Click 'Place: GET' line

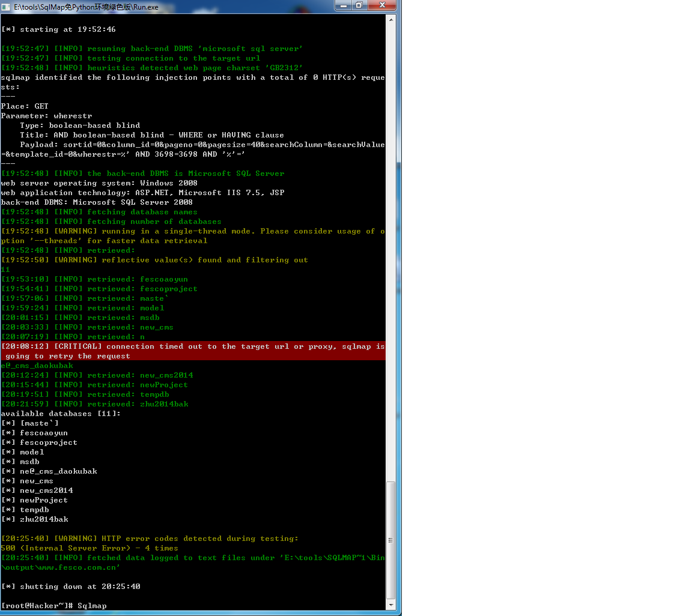(x=25, y=106)
